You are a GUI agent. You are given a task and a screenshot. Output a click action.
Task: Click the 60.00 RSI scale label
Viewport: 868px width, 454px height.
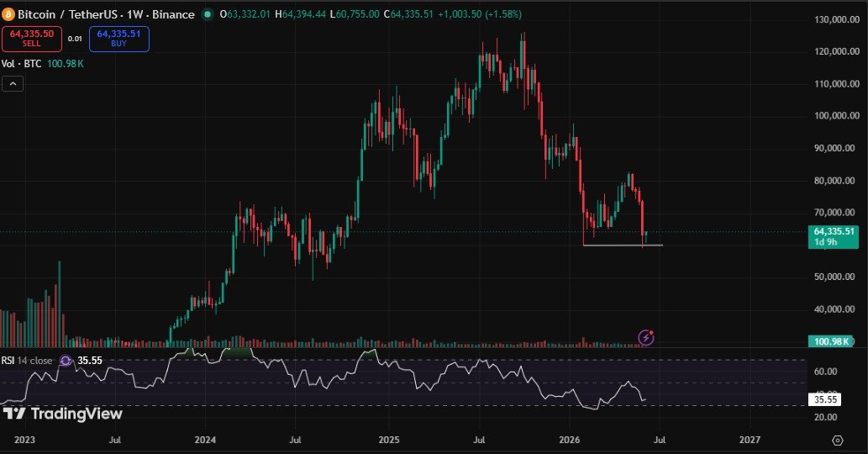(825, 372)
